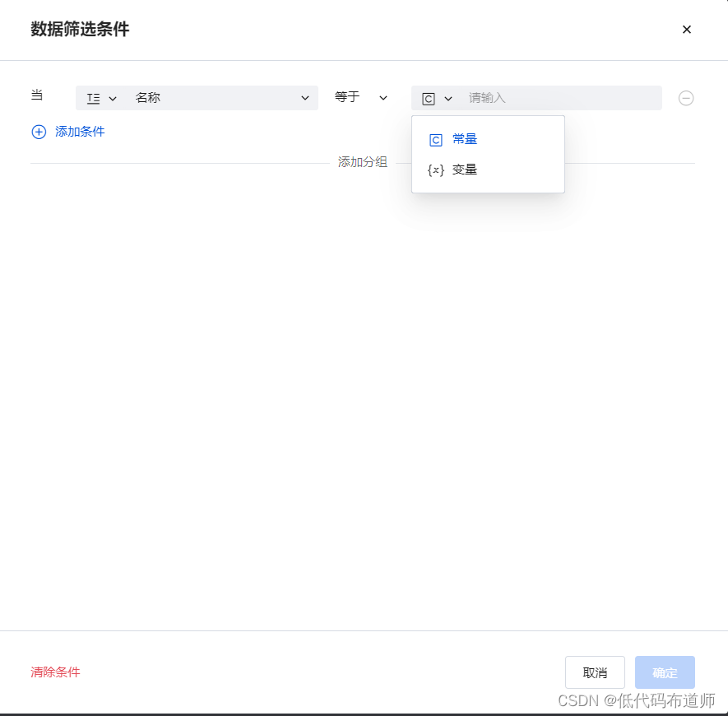The width and height of the screenshot is (728, 716).
Task: Select 变量 from the open menu
Action: [x=464, y=170]
